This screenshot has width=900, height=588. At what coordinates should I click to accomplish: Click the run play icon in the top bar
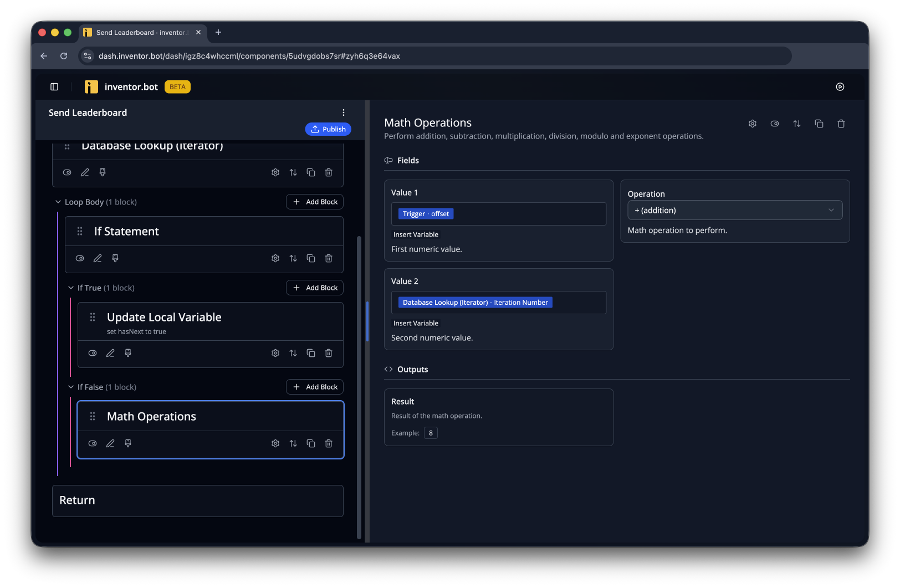(840, 86)
